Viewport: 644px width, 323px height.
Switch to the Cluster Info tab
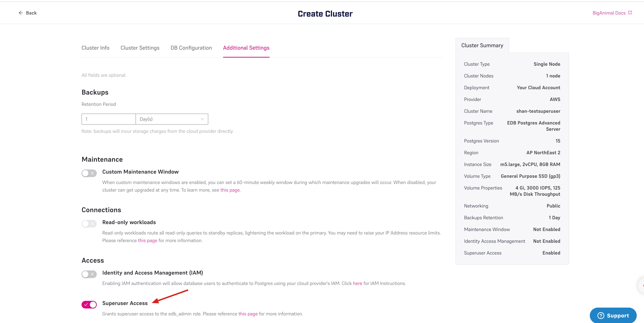tap(96, 48)
